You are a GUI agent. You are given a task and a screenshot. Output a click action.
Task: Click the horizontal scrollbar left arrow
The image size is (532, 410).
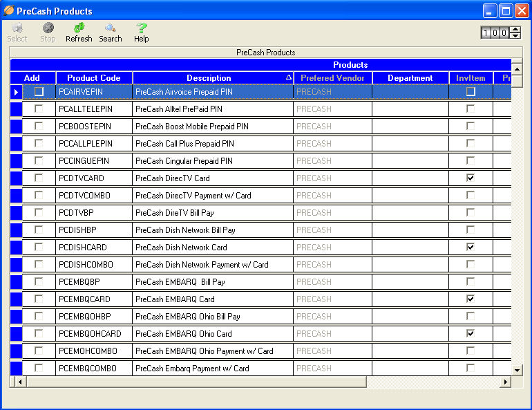(x=19, y=382)
